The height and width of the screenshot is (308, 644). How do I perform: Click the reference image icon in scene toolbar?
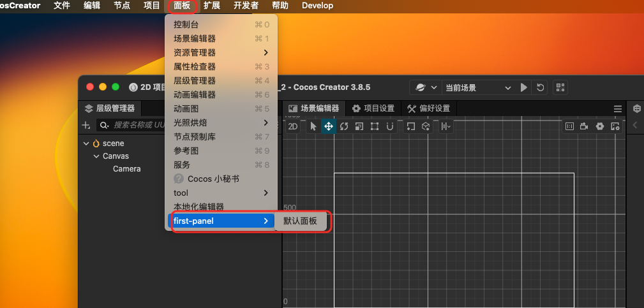[569, 126]
